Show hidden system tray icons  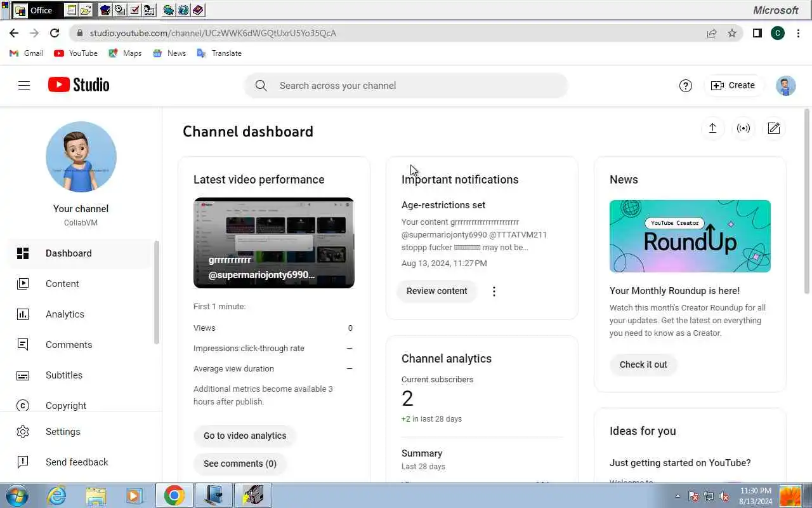point(678,497)
